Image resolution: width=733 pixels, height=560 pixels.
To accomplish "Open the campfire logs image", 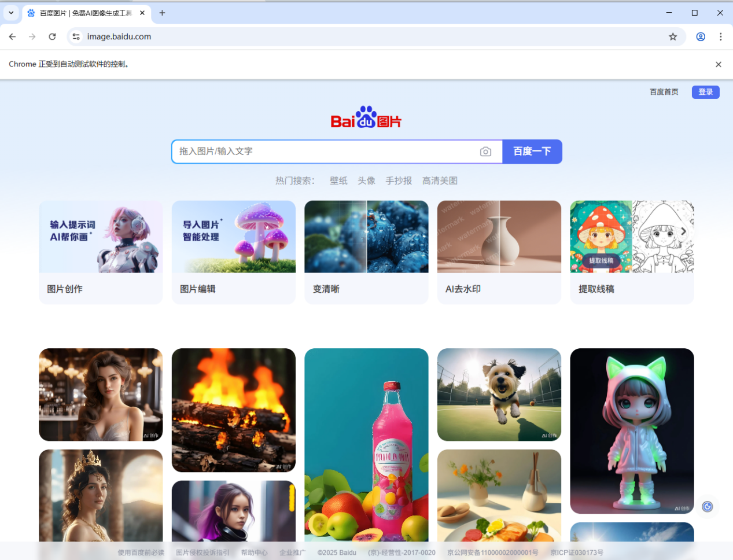I will click(x=234, y=410).
